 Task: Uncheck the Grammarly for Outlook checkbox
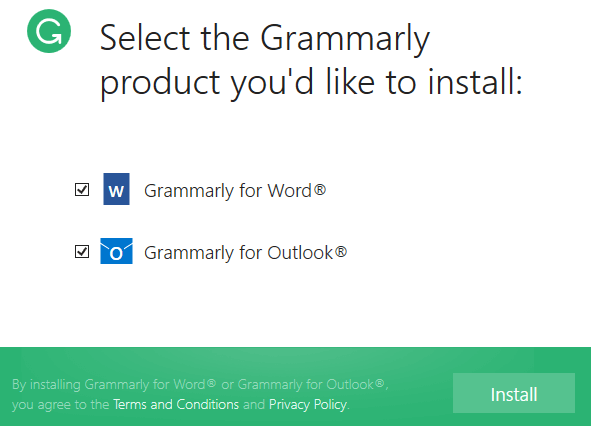coord(82,251)
